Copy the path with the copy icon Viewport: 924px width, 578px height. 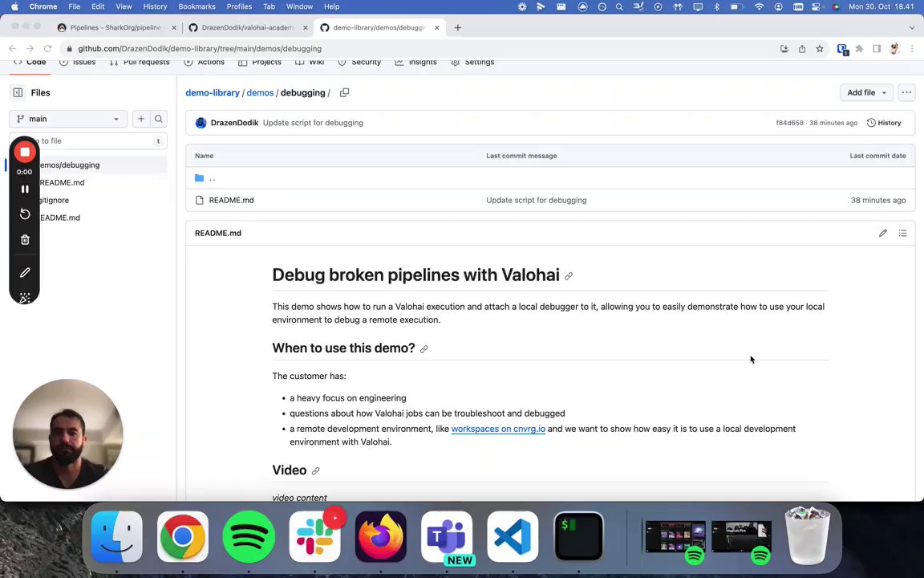[x=345, y=92]
